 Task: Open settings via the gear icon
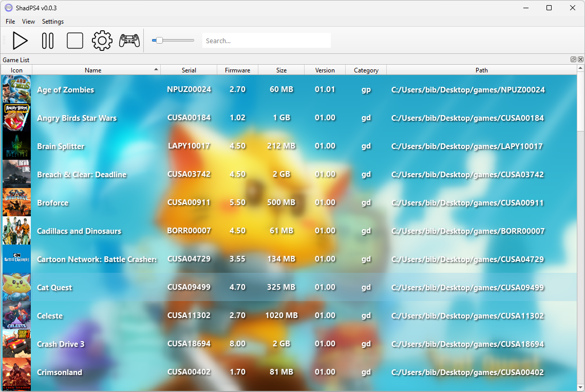click(x=102, y=41)
